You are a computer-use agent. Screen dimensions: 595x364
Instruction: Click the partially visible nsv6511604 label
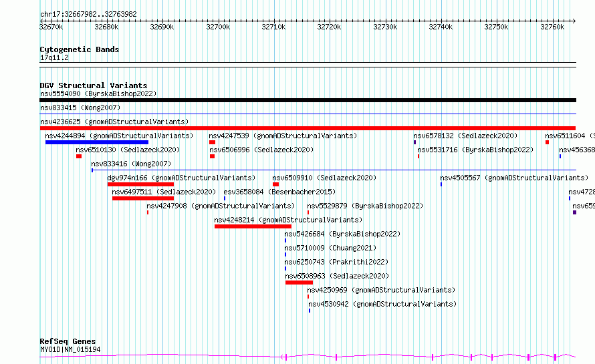pyautogui.click(x=570, y=136)
